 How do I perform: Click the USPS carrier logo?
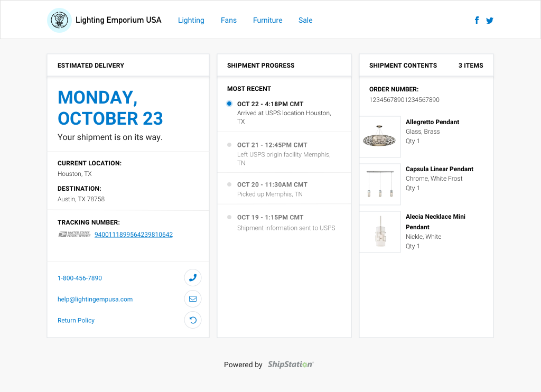pos(74,234)
